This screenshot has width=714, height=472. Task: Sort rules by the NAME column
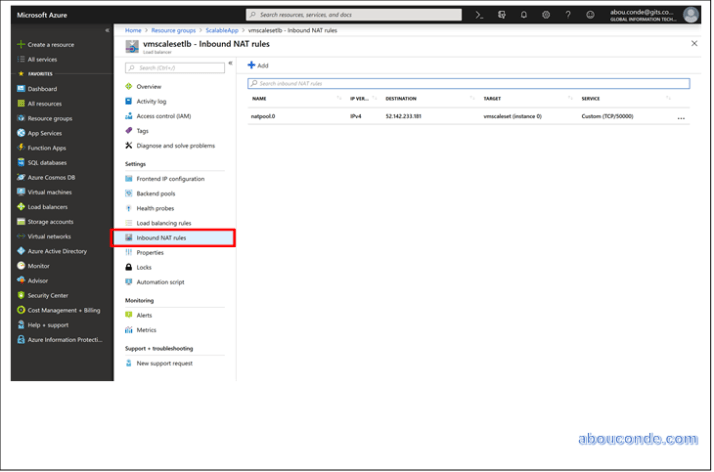pyautogui.click(x=260, y=98)
